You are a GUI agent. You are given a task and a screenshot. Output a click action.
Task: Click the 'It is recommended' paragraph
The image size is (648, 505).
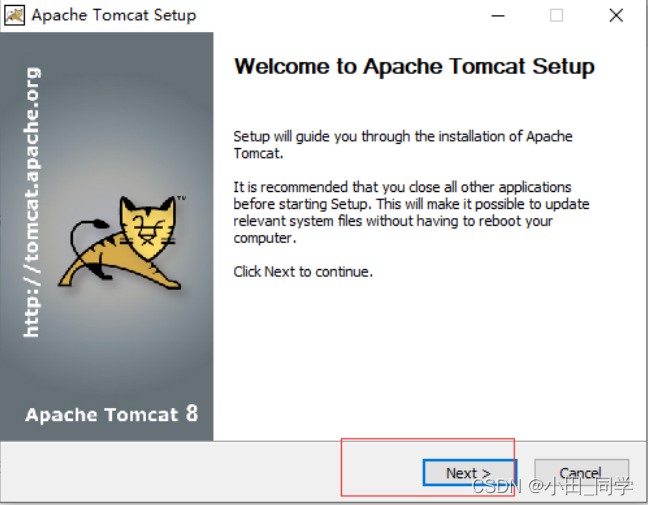click(x=411, y=212)
